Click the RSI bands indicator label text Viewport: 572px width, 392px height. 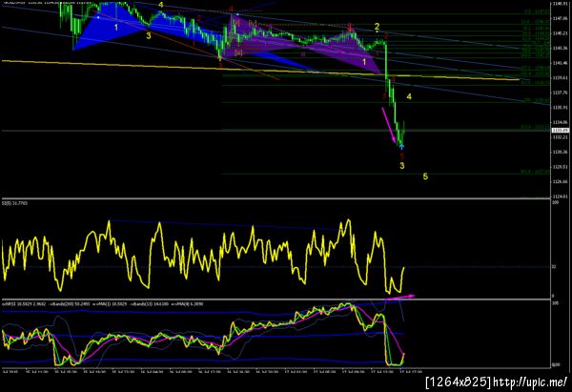pos(103,303)
